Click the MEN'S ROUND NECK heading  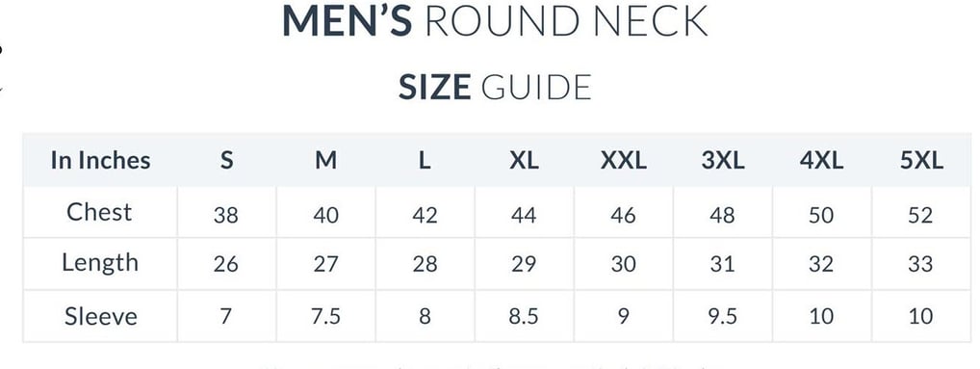tap(495, 20)
